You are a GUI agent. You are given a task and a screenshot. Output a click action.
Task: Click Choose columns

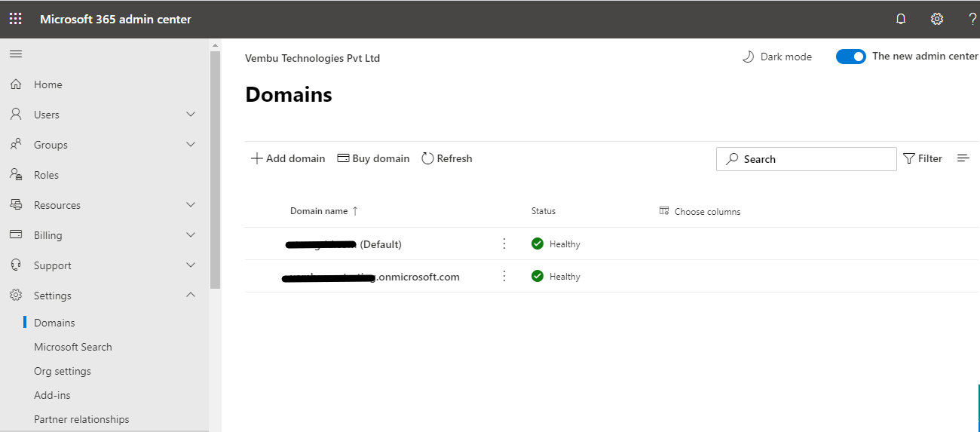pos(700,211)
